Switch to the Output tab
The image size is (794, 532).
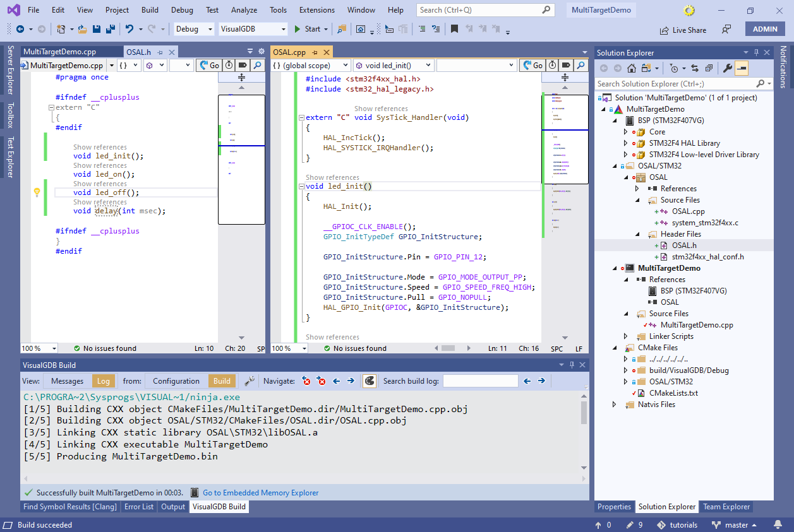pos(173,507)
